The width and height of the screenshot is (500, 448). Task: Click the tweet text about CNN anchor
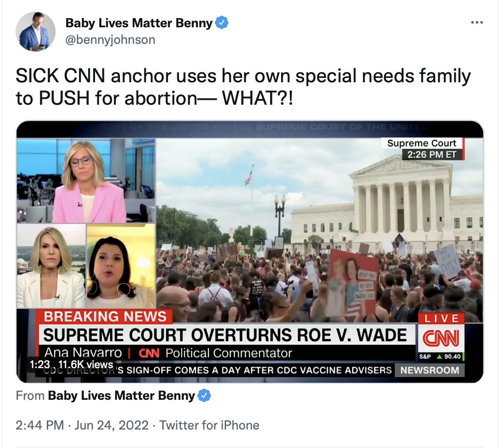click(x=243, y=87)
